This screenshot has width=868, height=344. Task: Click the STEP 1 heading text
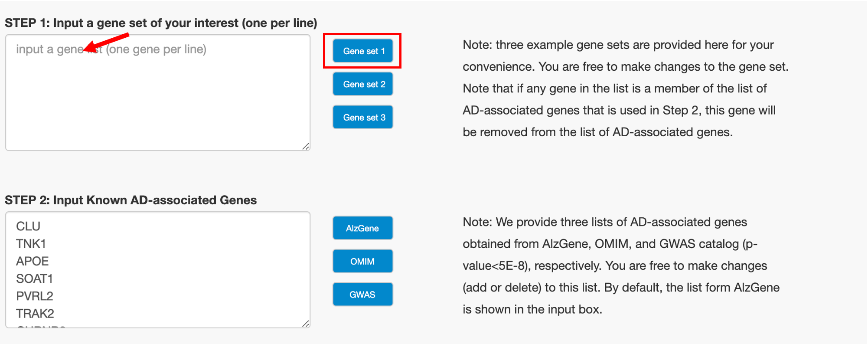coord(161,23)
